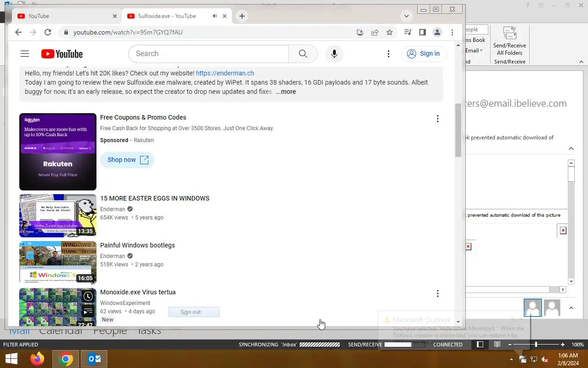Toggle Chrome's side panel icon
The image size is (588, 368).
pyautogui.click(x=423, y=32)
